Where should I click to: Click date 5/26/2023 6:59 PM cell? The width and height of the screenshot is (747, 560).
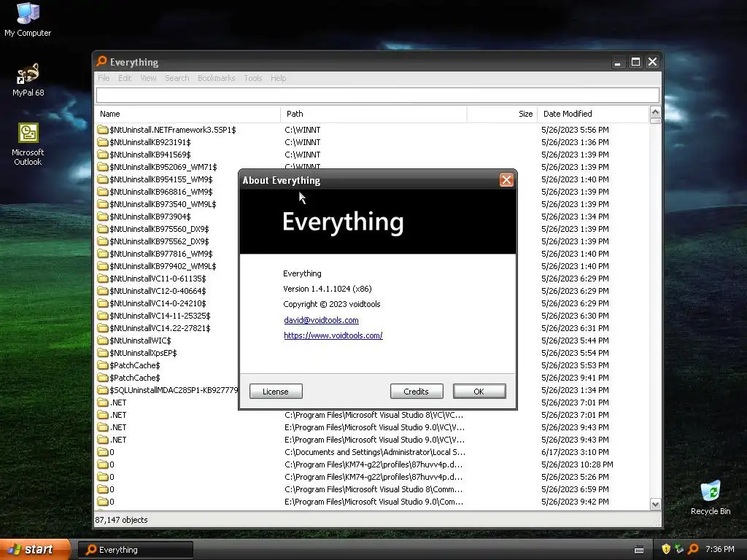pos(575,489)
